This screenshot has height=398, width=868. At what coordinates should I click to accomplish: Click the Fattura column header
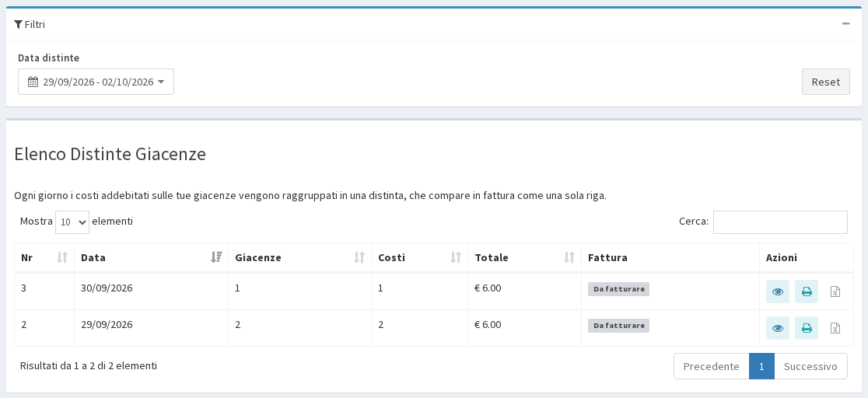[x=670, y=257]
